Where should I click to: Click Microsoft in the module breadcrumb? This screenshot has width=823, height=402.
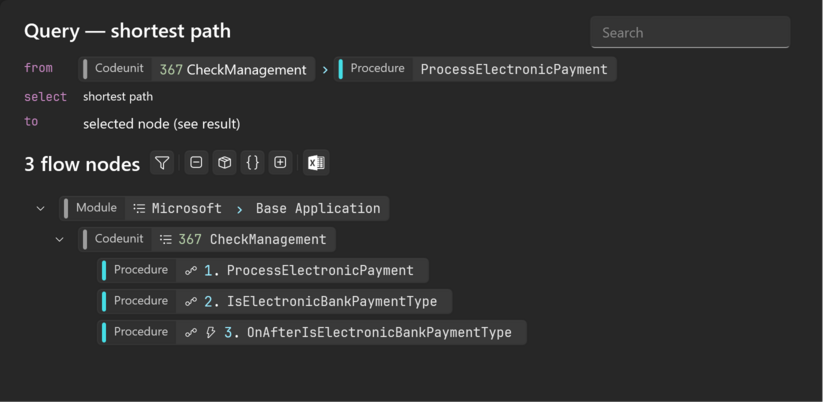point(187,208)
